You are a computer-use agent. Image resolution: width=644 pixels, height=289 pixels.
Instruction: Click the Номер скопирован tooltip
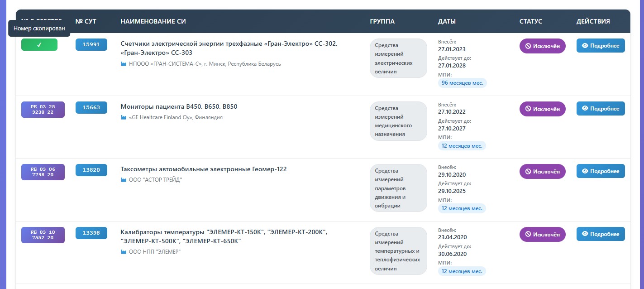click(x=39, y=29)
